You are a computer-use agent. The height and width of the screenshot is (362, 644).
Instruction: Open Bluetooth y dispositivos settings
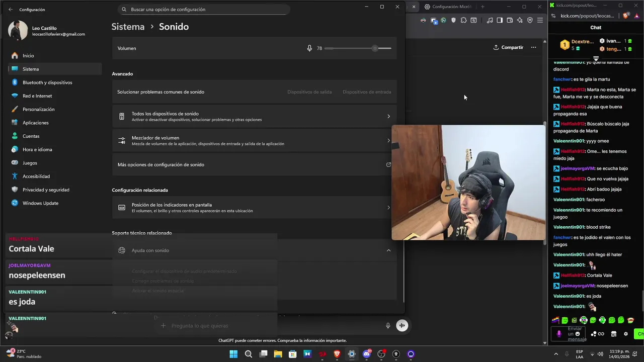(x=55, y=82)
